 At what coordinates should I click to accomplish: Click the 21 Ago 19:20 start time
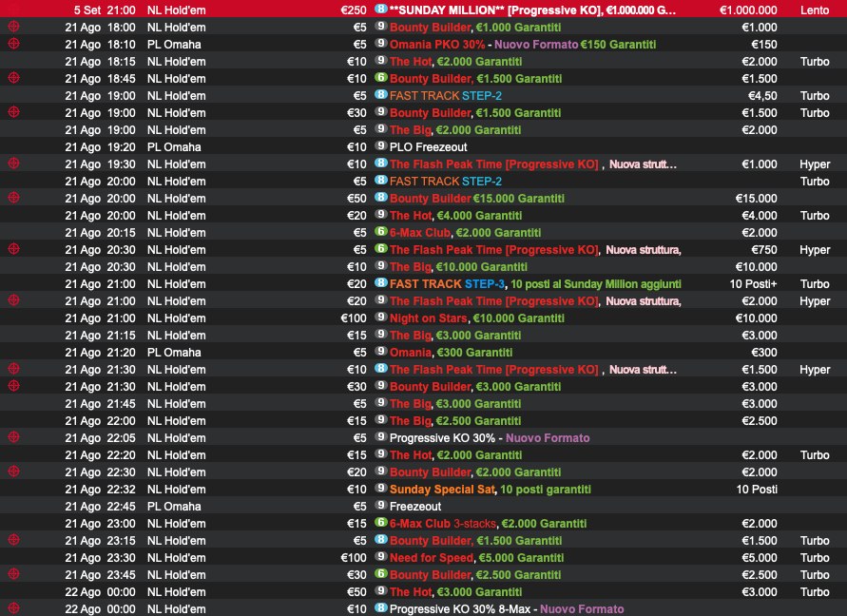coord(100,147)
